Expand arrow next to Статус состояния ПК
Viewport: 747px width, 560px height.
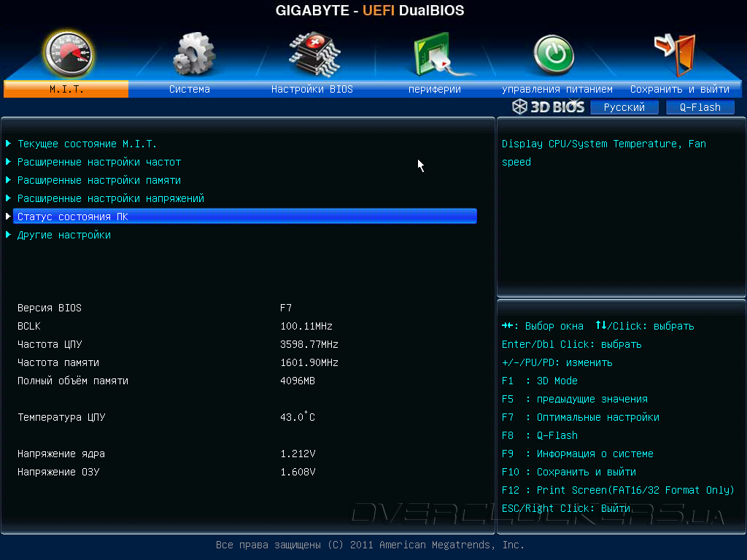coord(8,216)
